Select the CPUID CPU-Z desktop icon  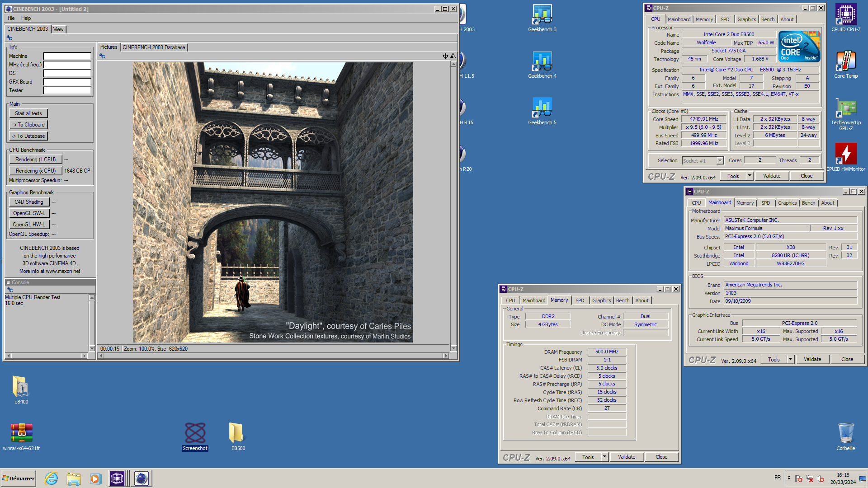click(846, 18)
